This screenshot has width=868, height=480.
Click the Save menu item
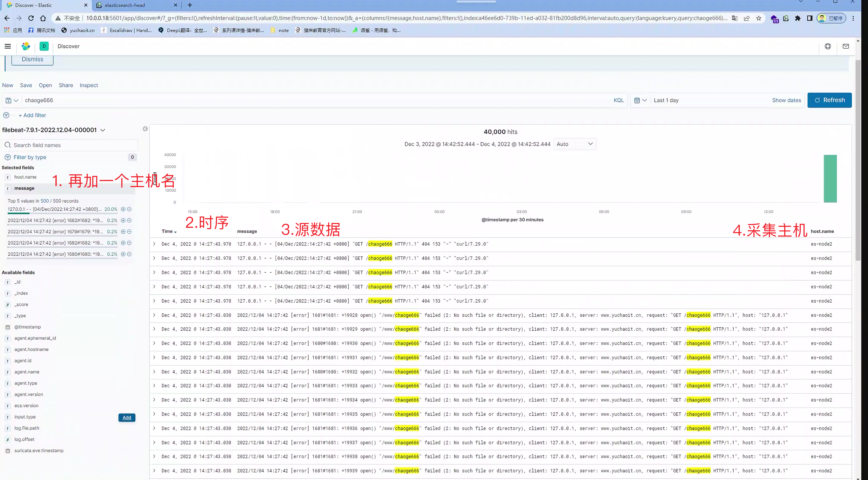pos(26,85)
